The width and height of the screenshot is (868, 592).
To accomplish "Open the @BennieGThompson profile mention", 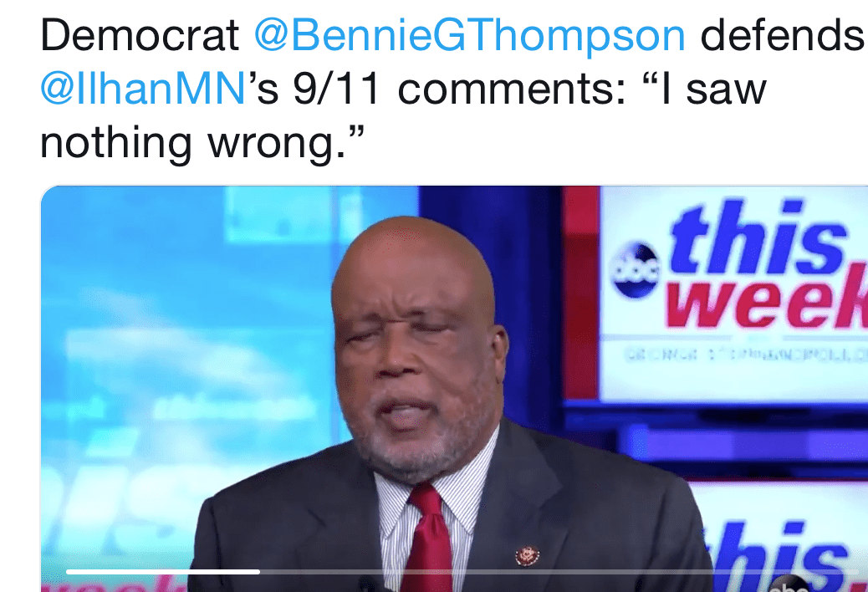I will [469, 35].
